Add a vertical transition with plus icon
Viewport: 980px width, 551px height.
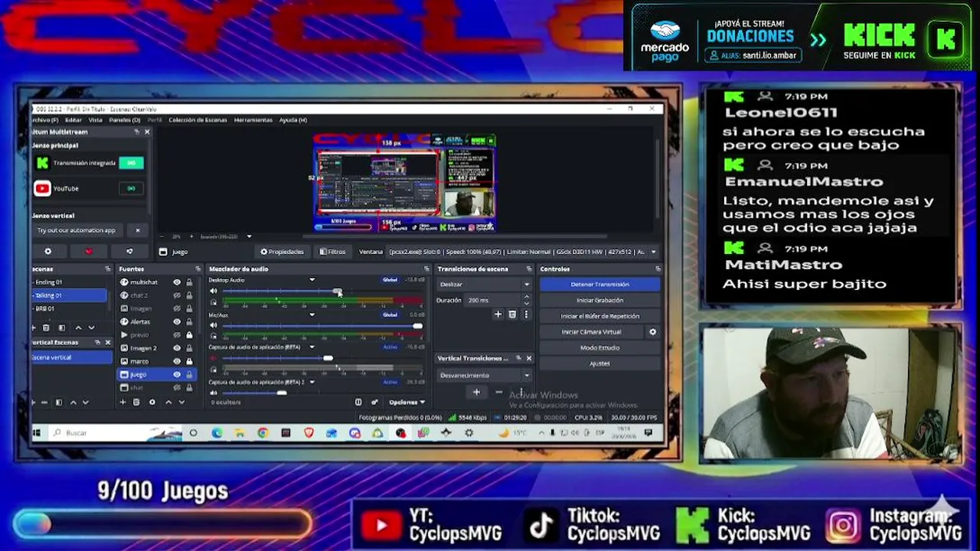pos(476,393)
